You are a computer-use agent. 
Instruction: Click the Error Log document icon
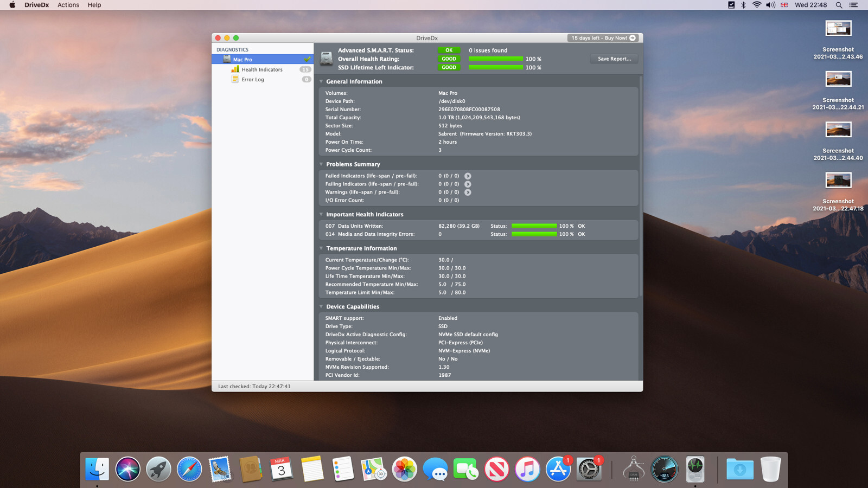coord(235,79)
